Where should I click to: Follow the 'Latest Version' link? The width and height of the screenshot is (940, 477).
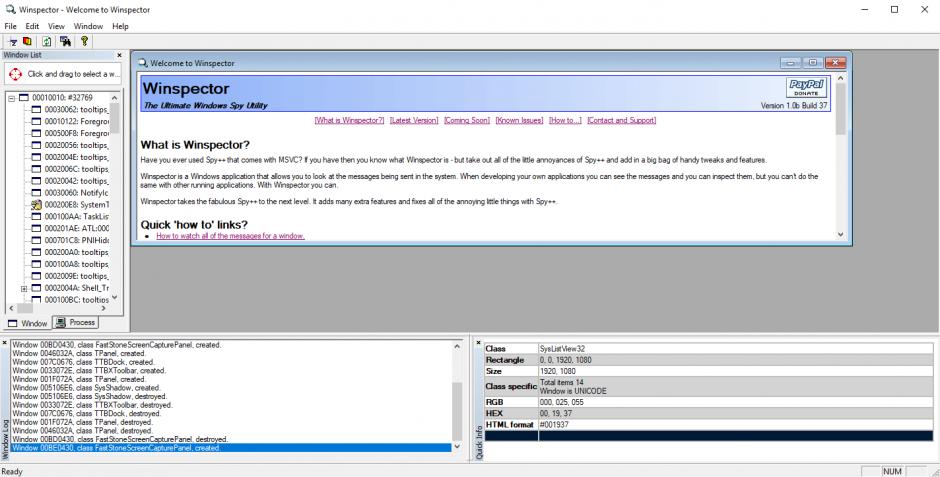(x=414, y=120)
